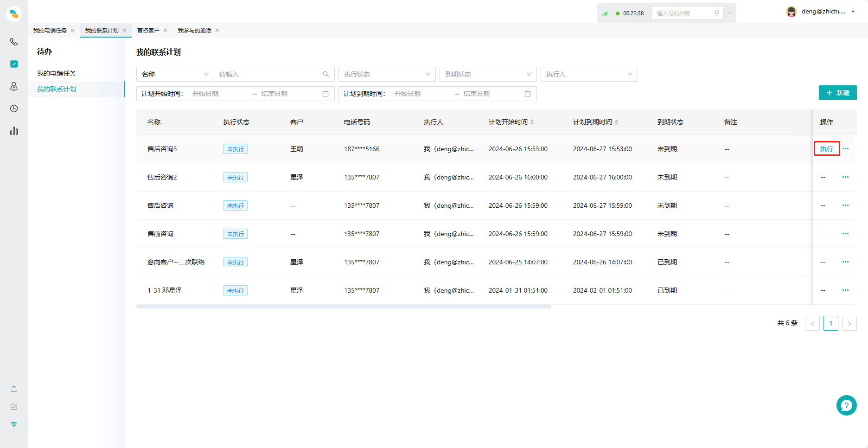Click 已到期 in 1-31 邓星泽 row
The width and height of the screenshot is (868, 448).
pos(667,290)
